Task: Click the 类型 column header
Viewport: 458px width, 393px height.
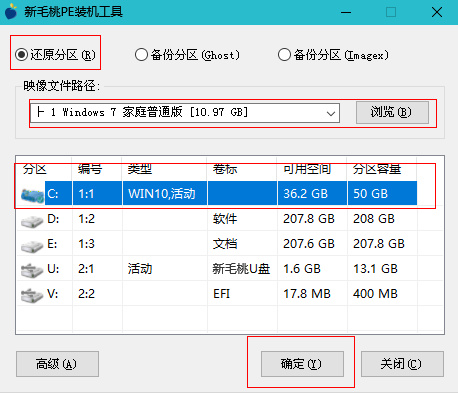Action: pyautogui.click(x=140, y=169)
